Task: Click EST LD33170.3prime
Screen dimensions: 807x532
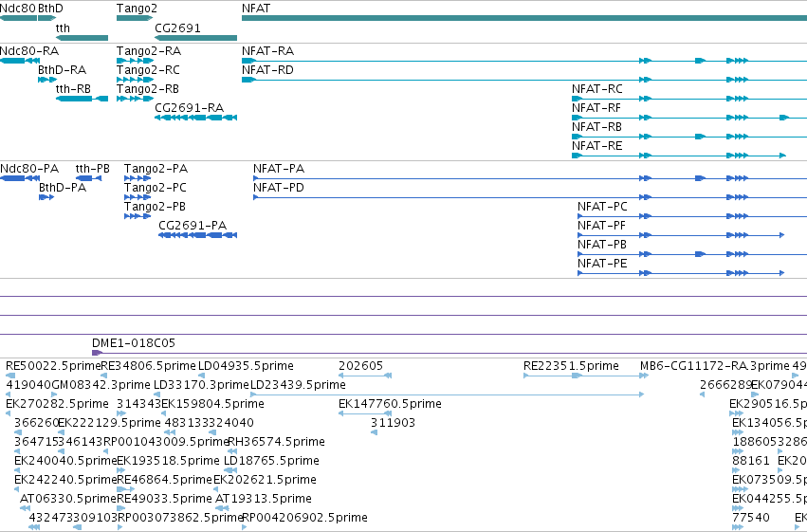Action: [201, 385]
